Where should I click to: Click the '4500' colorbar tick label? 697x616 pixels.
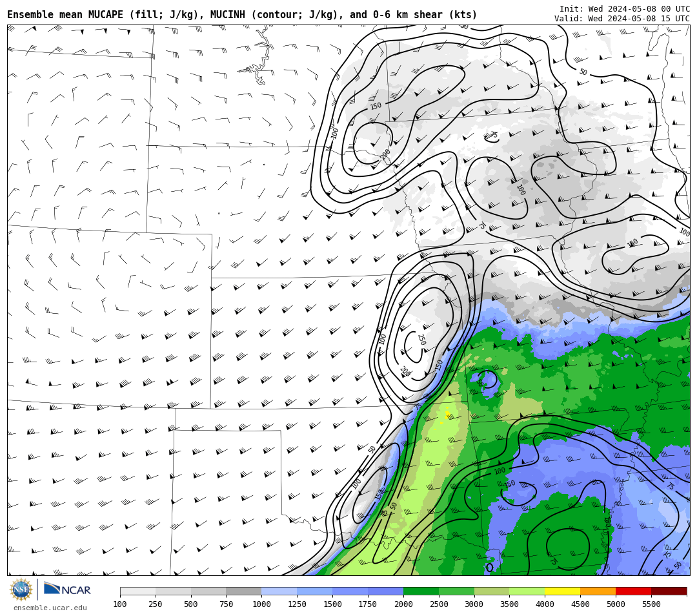click(x=581, y=604)
